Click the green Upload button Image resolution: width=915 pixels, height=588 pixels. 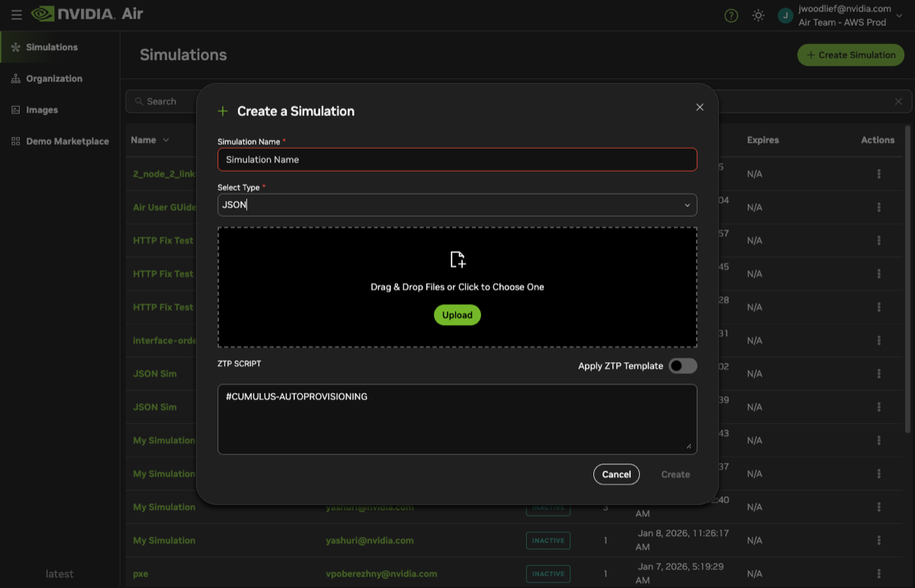pos(457,315)
